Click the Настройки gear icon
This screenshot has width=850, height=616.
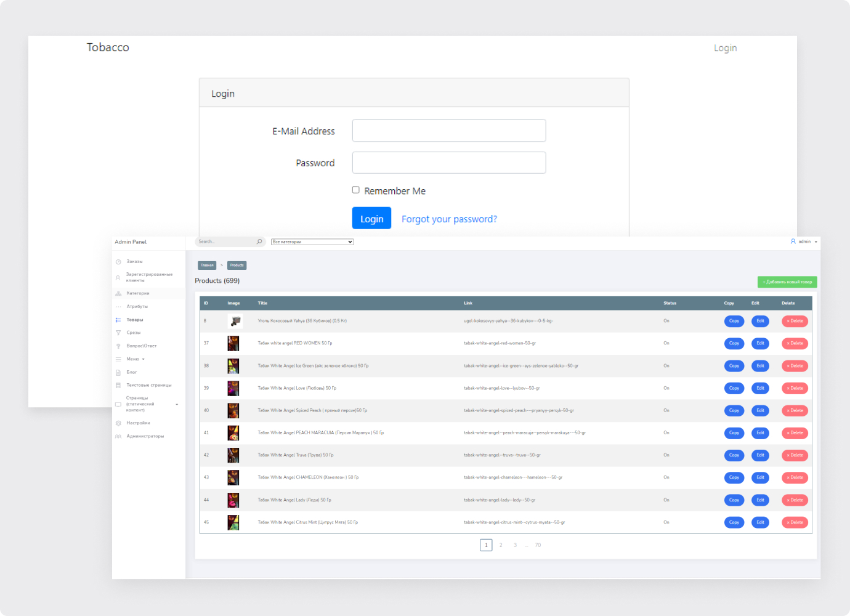(x=118, y=423)
